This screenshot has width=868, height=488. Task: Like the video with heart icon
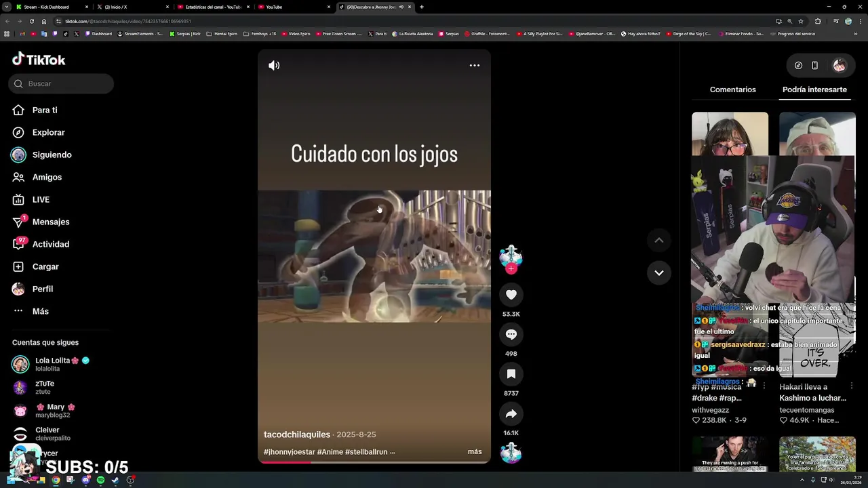pos(511,295)
